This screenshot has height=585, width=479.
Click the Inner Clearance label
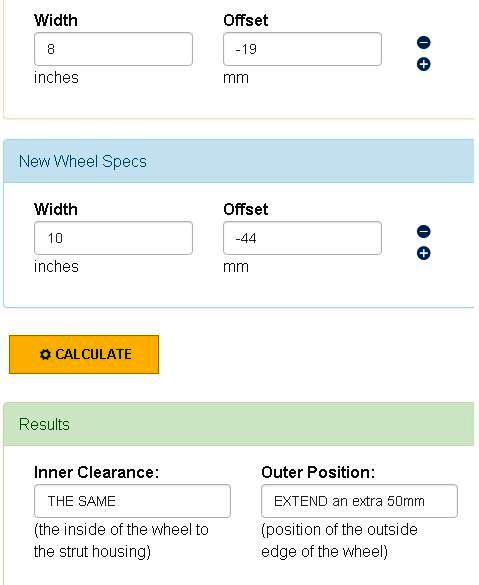[x=97, y=472]
